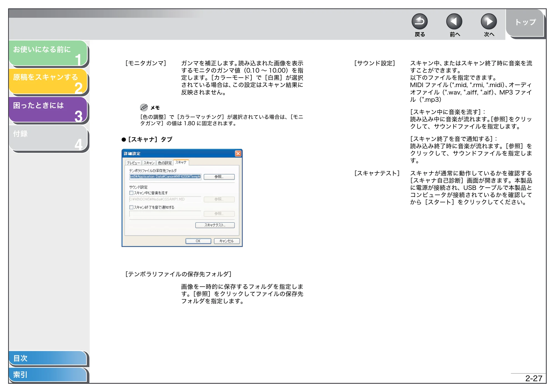The height and width of the screenshot is (392, 555).
Task: Click the スキャナテスト button
Action: tap(215, 225)
